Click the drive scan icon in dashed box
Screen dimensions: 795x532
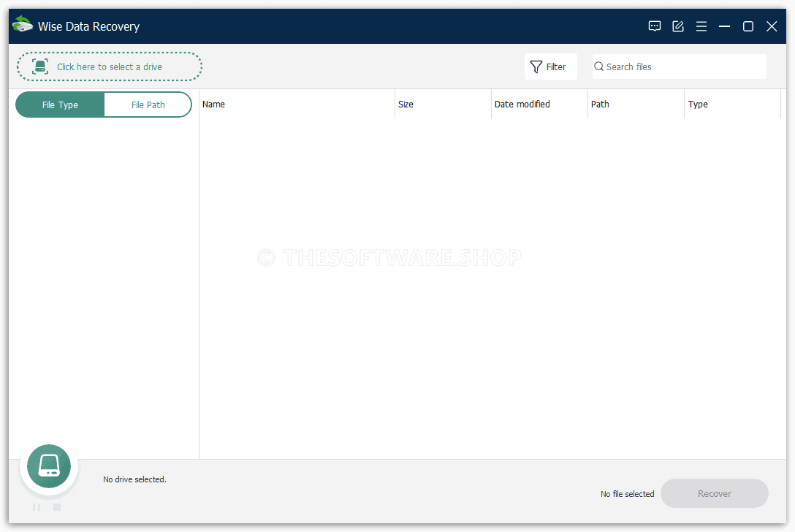41,66
